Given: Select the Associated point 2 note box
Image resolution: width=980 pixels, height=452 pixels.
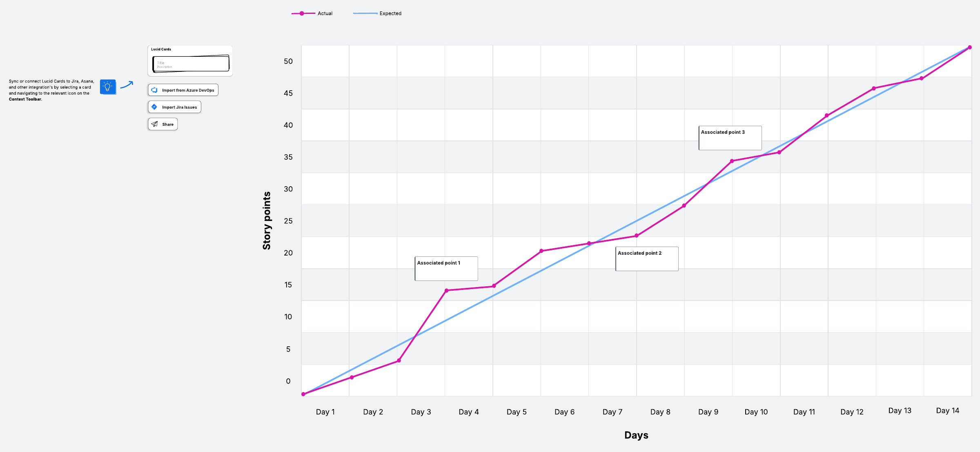Looking at the screenshot, I should tap(647, 259).
